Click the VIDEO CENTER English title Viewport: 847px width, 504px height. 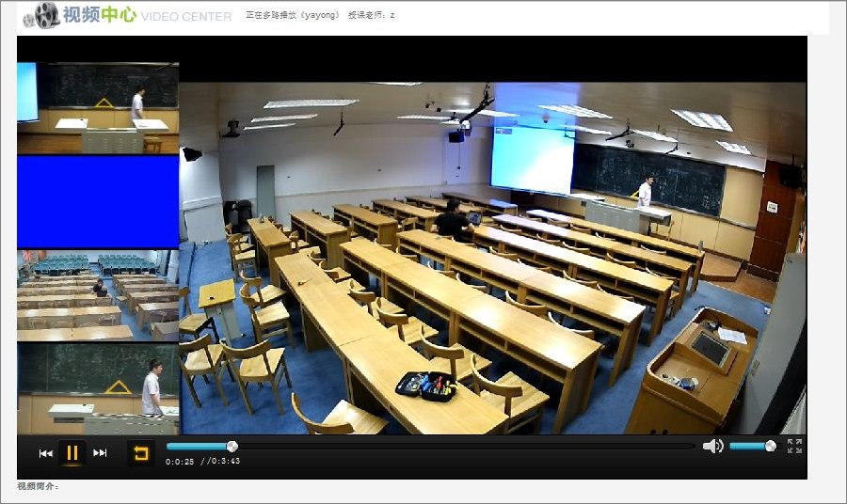pyautogui.click(x=186, y=17)
